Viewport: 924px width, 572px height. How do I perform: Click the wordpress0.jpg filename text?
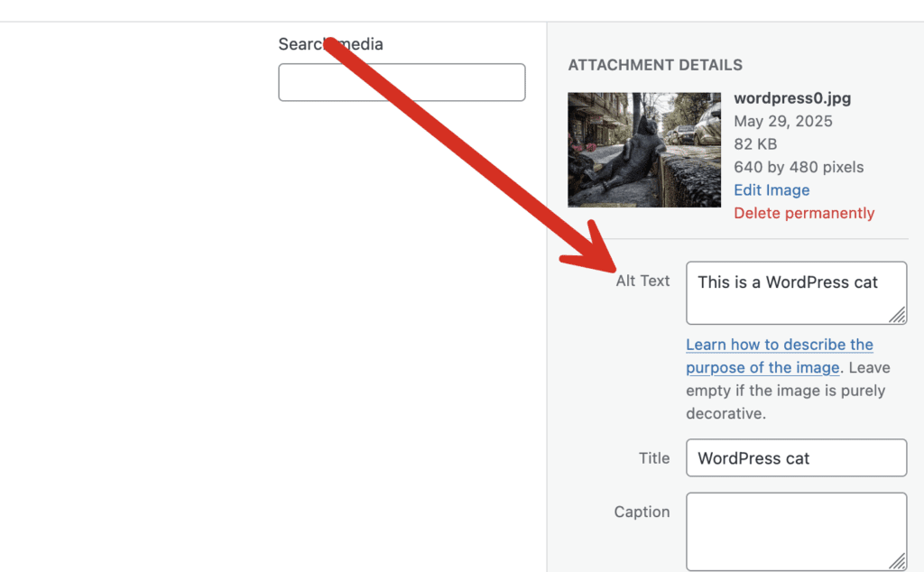792,98
